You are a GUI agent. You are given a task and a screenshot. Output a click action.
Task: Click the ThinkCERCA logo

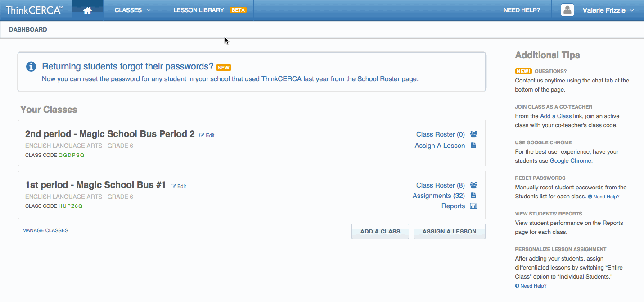[34, 10]
